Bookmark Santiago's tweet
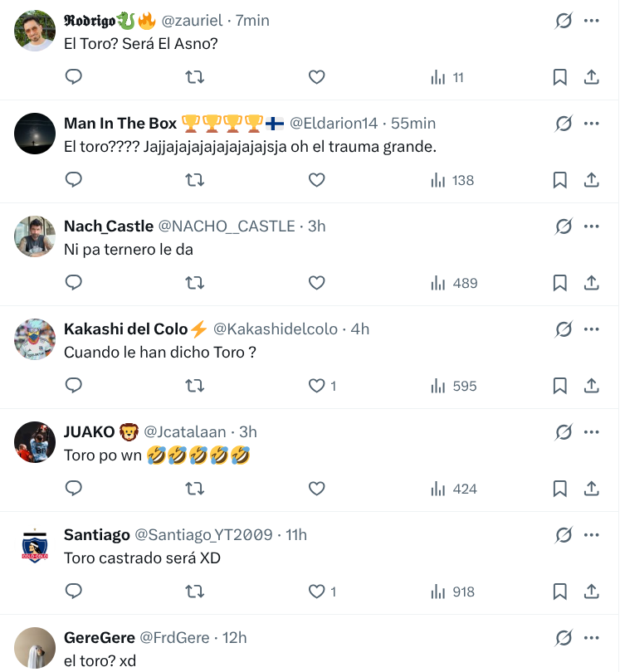The width and height of the screenshot is (620, 672). [x=559, y=592]
